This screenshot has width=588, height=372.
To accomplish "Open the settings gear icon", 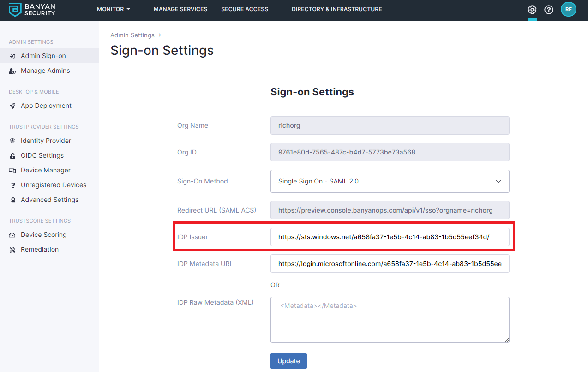I will pos(532,10).
